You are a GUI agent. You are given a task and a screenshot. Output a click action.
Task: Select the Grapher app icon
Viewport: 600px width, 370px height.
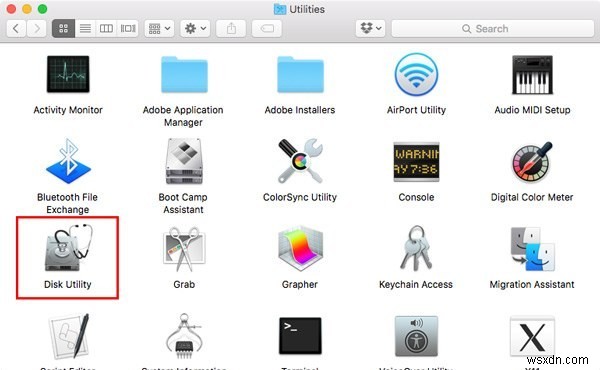tap(300, 249)
